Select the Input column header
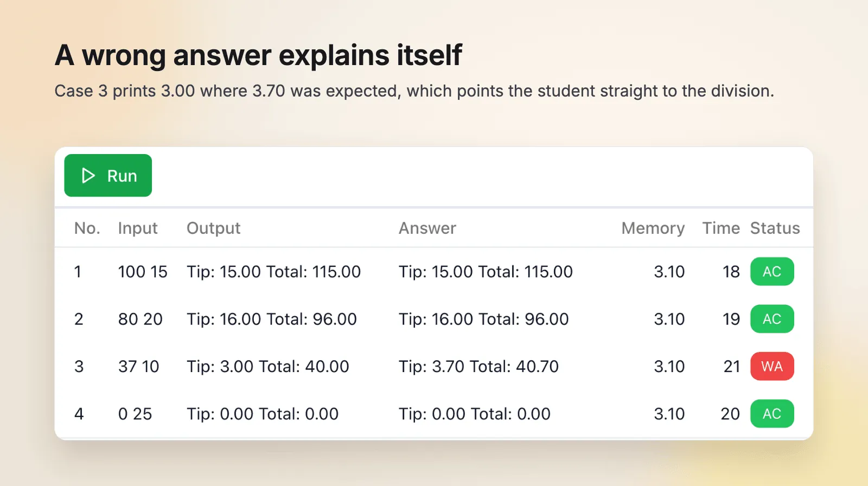 pos(138,228)
